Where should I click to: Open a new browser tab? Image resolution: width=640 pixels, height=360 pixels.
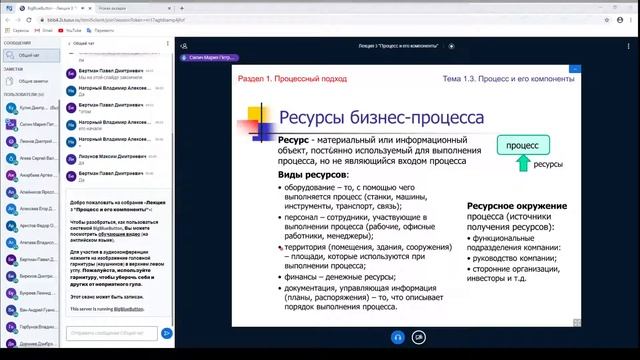click(x=182, y=8)
